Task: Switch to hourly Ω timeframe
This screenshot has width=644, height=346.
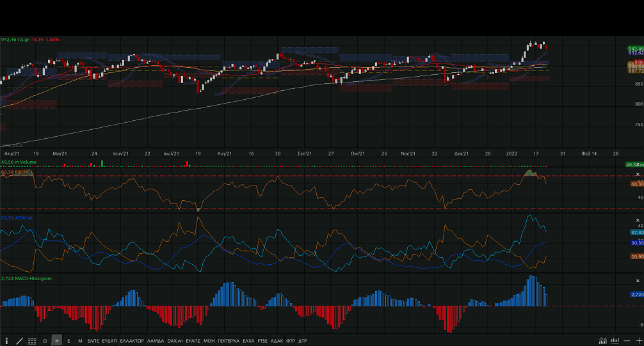Action: [x=45, y=341]
